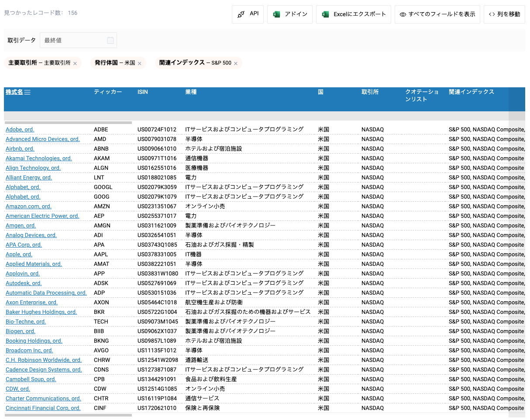530x420 pixels.
Task: Open the Amazon.com, ord. link
Action: point(28,206)
